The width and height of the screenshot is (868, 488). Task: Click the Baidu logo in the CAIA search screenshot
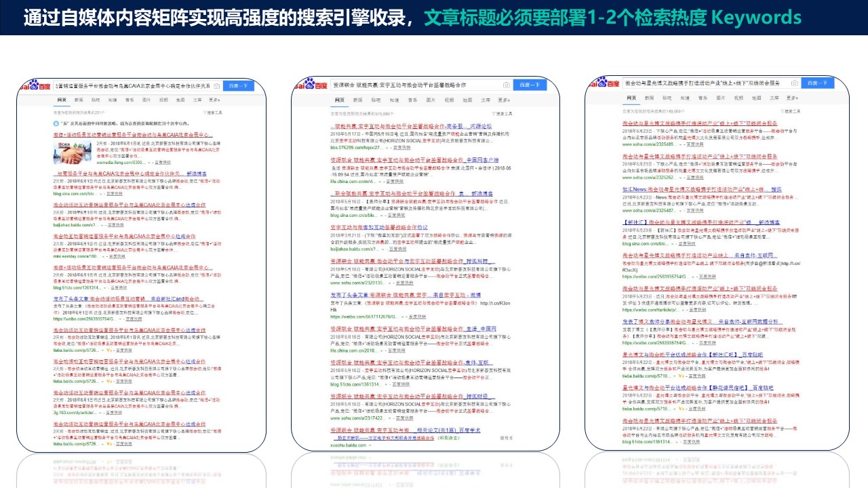[x=35, y=85]
